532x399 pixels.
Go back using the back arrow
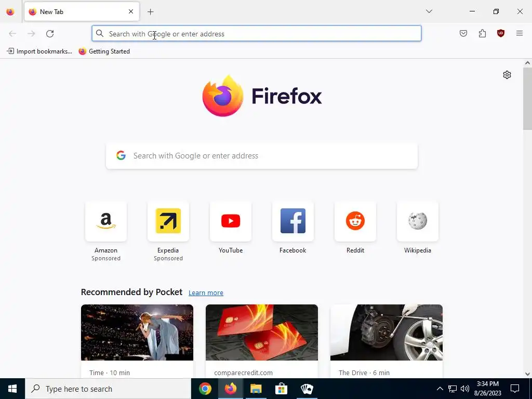point(12,34)
